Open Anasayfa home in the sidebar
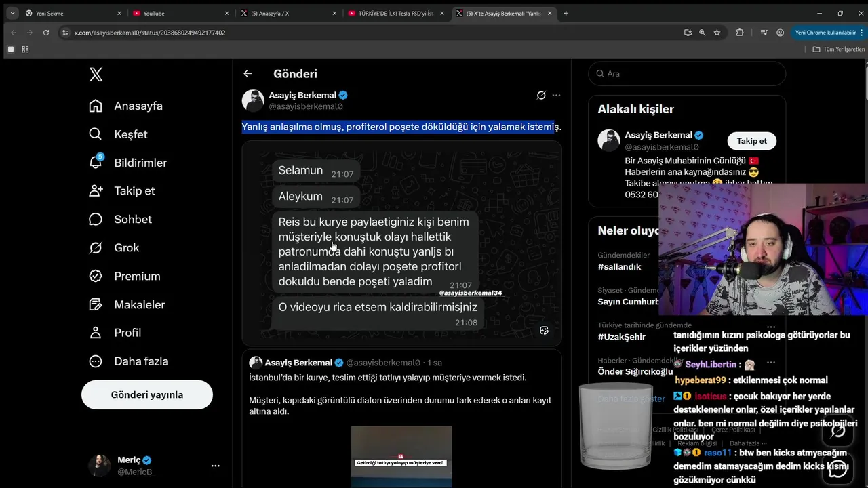The height and width of the screenshot is (488, 868). [x=126, y=106]
